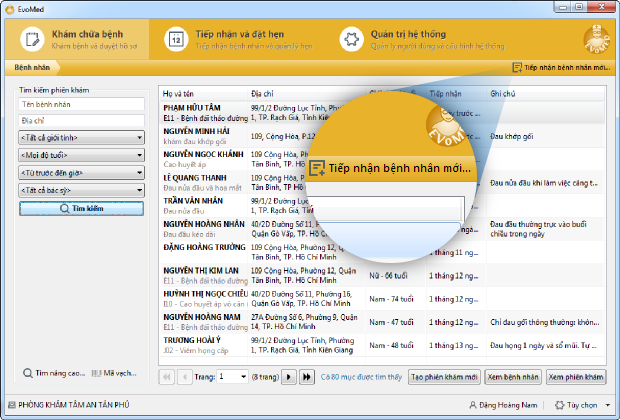Click Tiếp nhận bệnh nhân mới toolbar link
Viewport: 620px width, 420px height.
(x=561, y=68)
